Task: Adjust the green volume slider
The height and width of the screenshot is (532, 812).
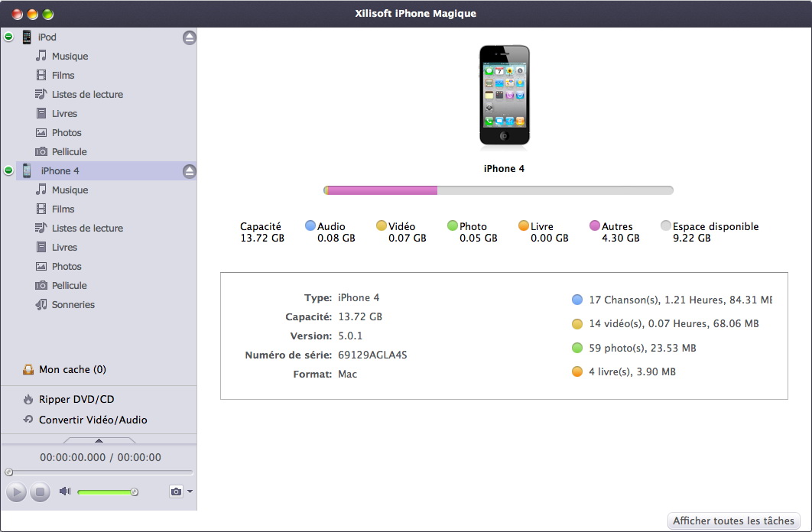Action: coord(108,492)
